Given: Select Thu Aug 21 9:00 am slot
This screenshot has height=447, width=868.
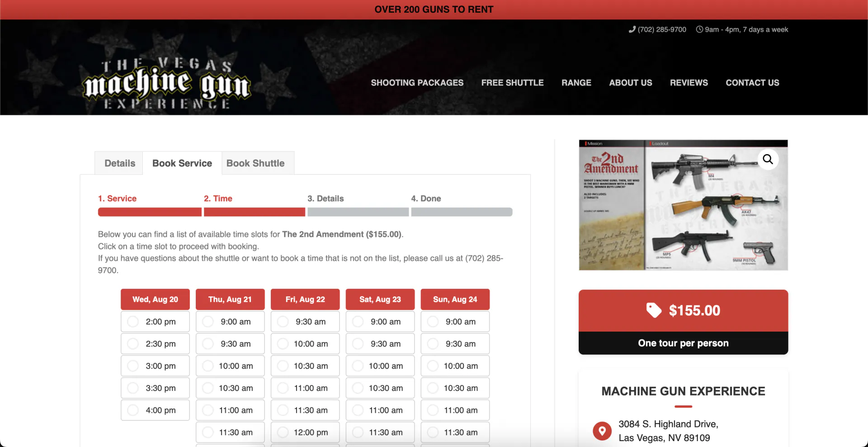Looking at the screenshot, I should pos(230,322).
